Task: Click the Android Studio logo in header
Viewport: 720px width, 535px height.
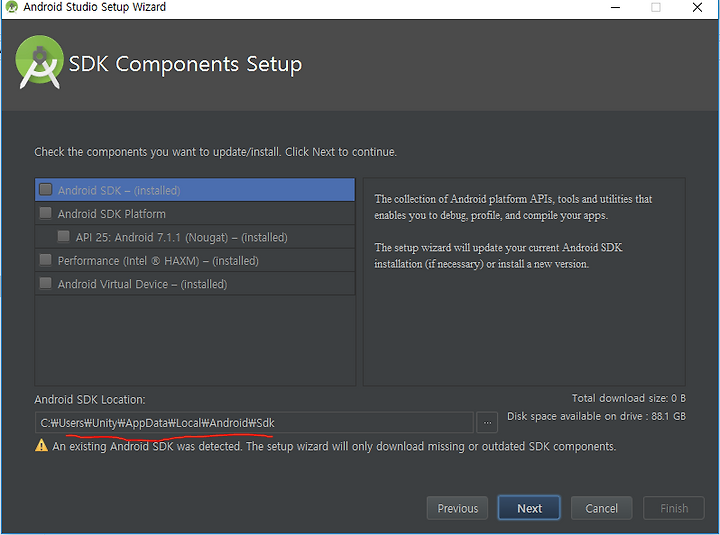Action: point(39,62)
